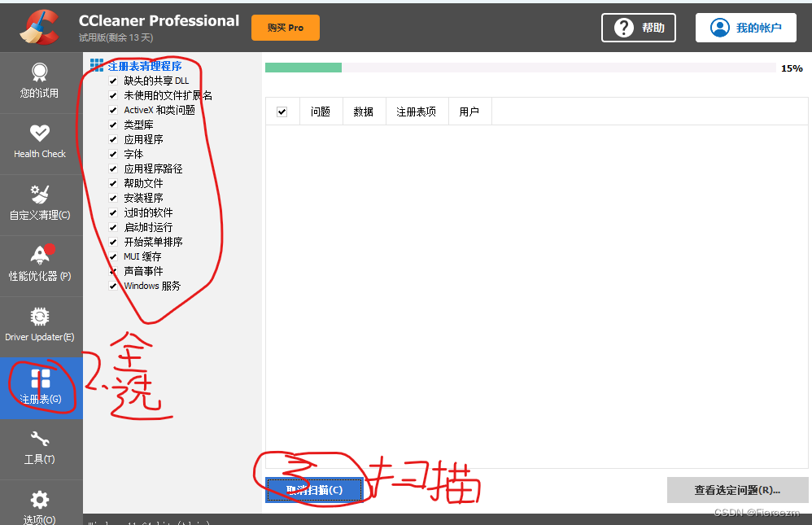Screen dimensions: 812x525
Task: Open 我的帐户 account button
Action: (746, 28)
